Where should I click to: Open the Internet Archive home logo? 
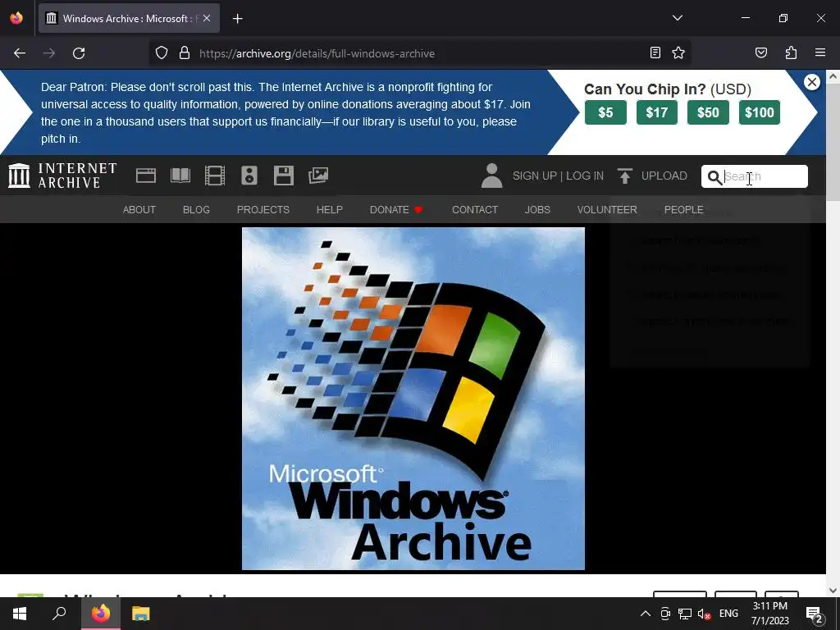[x=62, y=176]
